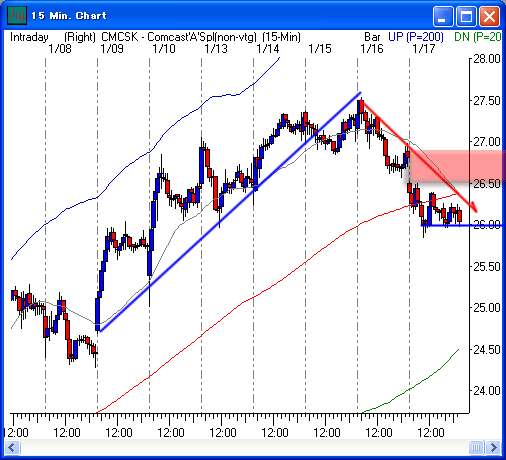This screenshot has width=506, height=460.
Task: Click the Intraday label in chart header
Action: click(x=29, y=37)
